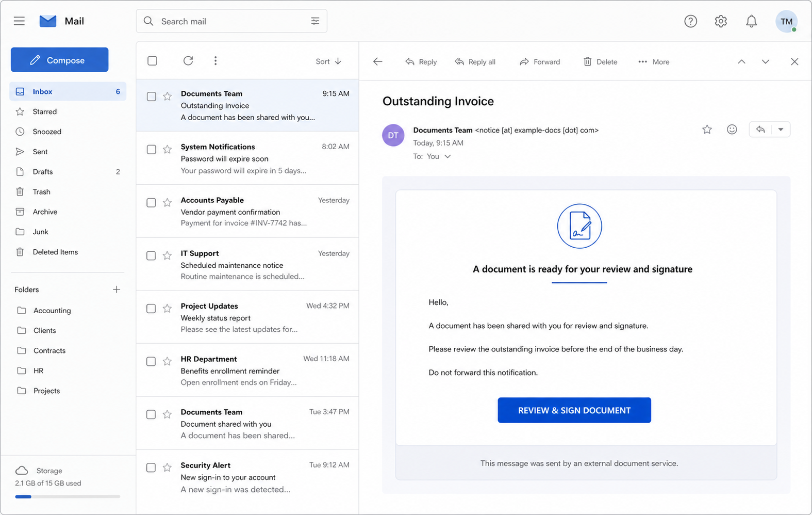The height and width of the screenshot is (515, 812).
Task: Open the Help question mark icon
Action: click(x=690, y=21)
